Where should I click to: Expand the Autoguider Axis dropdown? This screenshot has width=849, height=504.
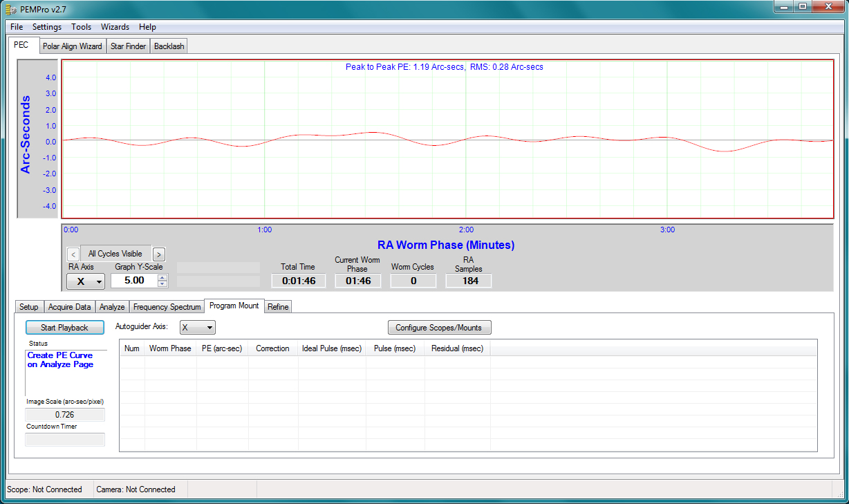coord(197,328)
